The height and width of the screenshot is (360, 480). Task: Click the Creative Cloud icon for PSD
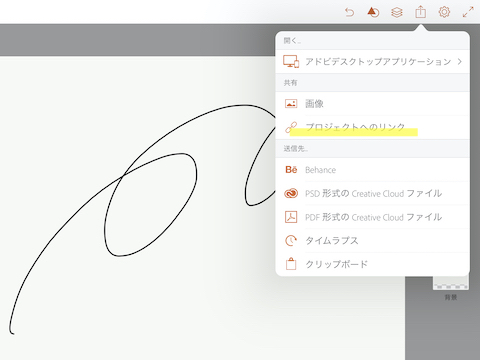pyautogui.click(x=291, y=193)
